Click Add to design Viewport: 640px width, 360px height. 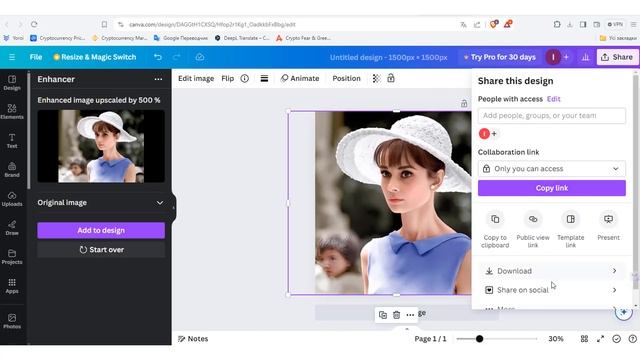coord(101,230)
